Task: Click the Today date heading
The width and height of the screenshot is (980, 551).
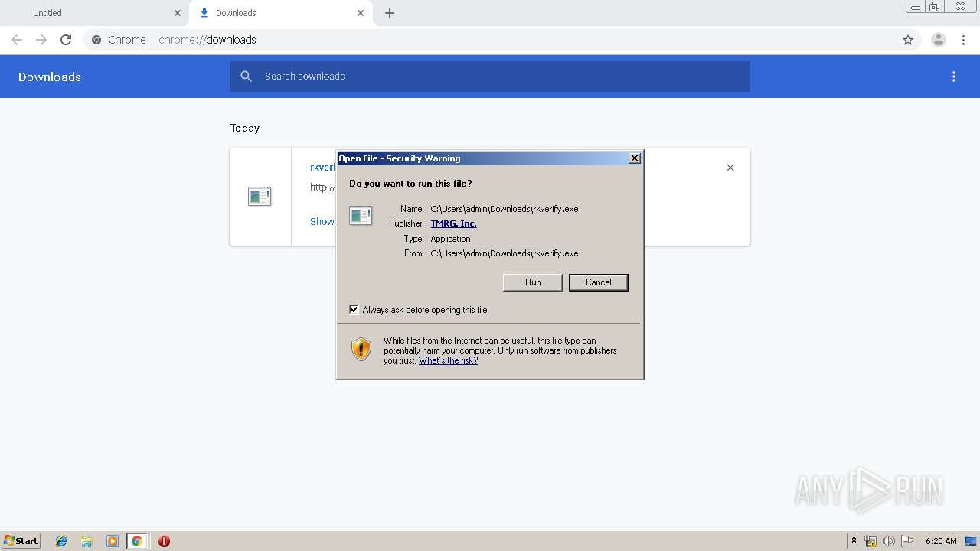Action: point(245,128)
